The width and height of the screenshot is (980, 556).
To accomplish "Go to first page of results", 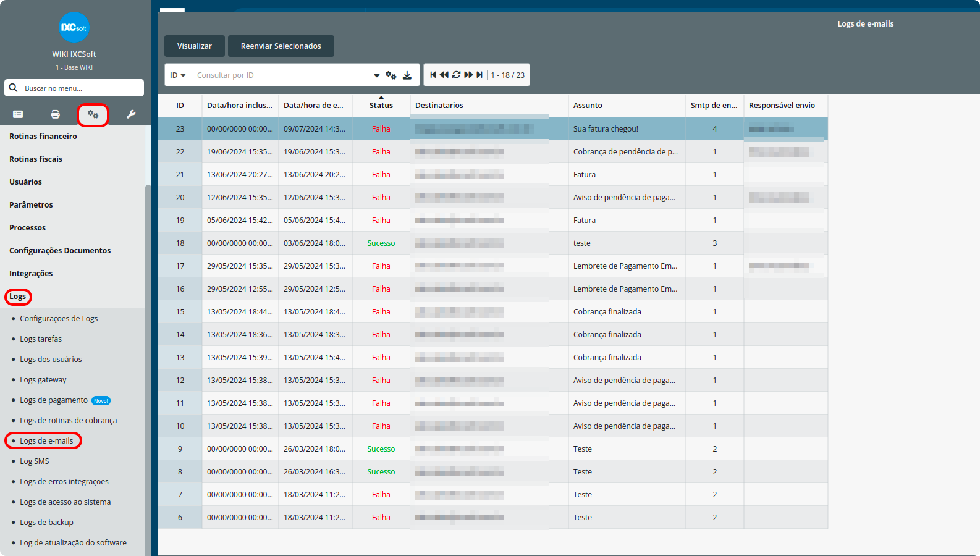I will 434,75.
